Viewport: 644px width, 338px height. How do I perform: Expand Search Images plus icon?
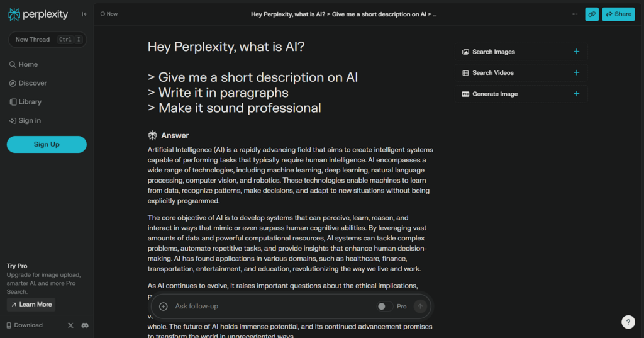[x=576, y=52]
